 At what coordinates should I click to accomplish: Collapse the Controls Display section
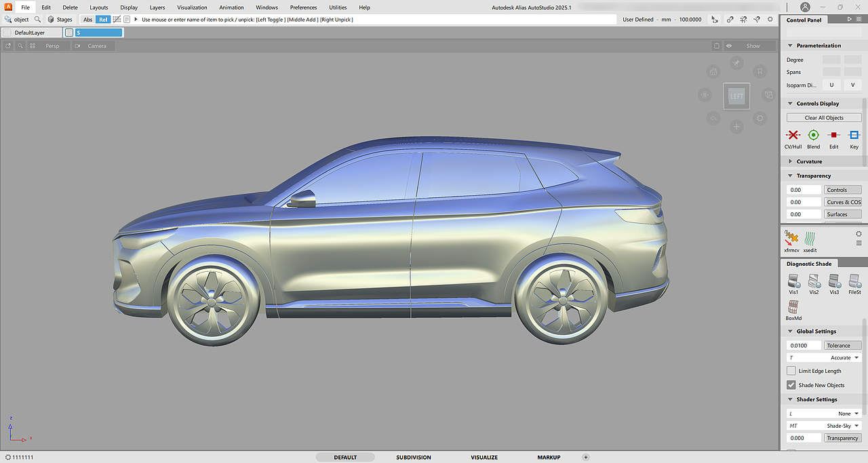[x=790, y=104]
